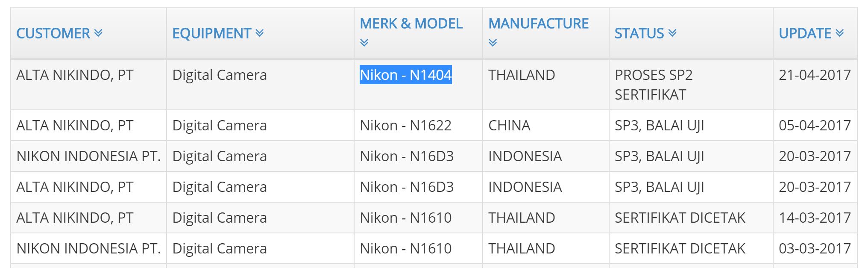Screen dimensions: 868x268
Task: Click highlighted Nikon - N1404 cell
Action: (405, 75)
